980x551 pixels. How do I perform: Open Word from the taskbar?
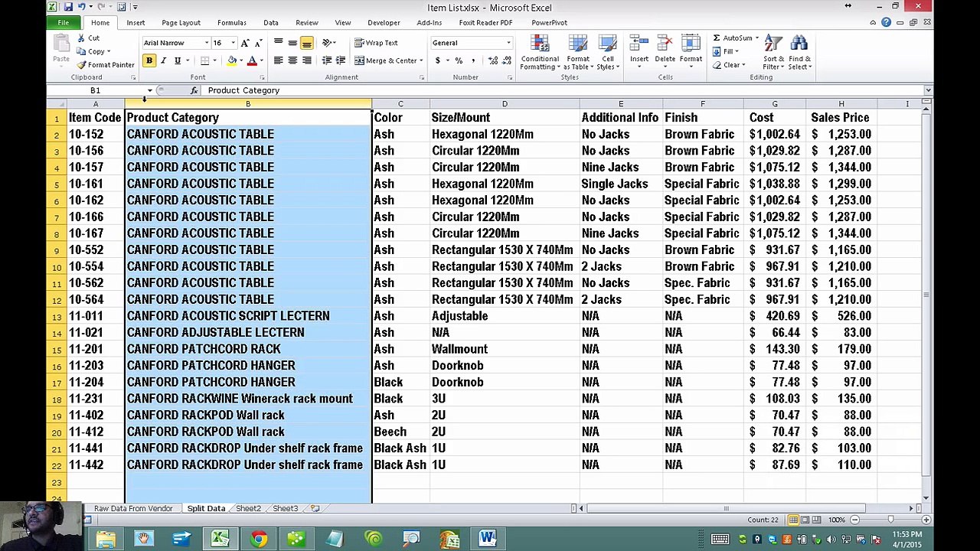click(488, 540)
